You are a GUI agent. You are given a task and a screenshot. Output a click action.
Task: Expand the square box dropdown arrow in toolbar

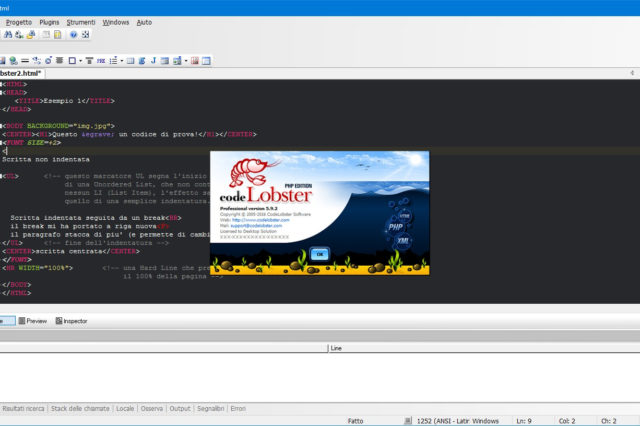80,60
